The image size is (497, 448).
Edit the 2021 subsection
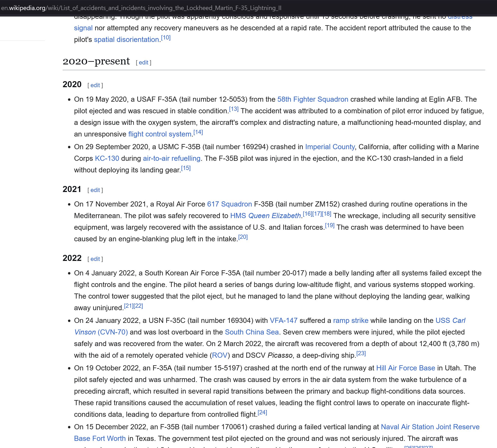pyautogui.click(x=95, y=190)
